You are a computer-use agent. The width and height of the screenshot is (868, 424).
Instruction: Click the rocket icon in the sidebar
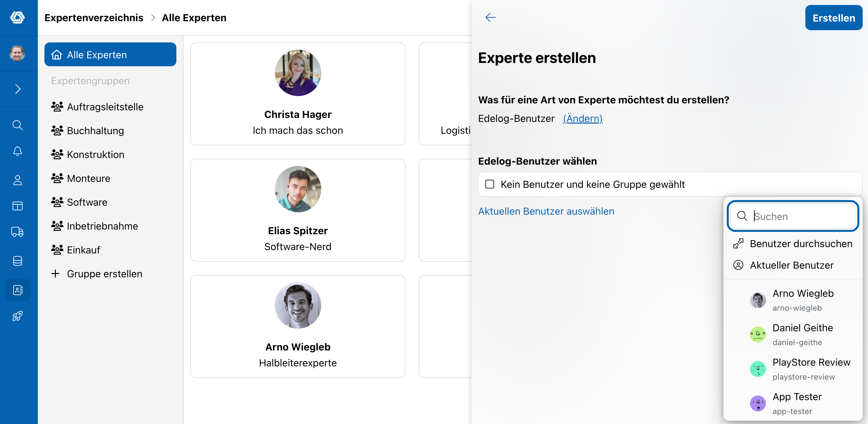[18, 316]
